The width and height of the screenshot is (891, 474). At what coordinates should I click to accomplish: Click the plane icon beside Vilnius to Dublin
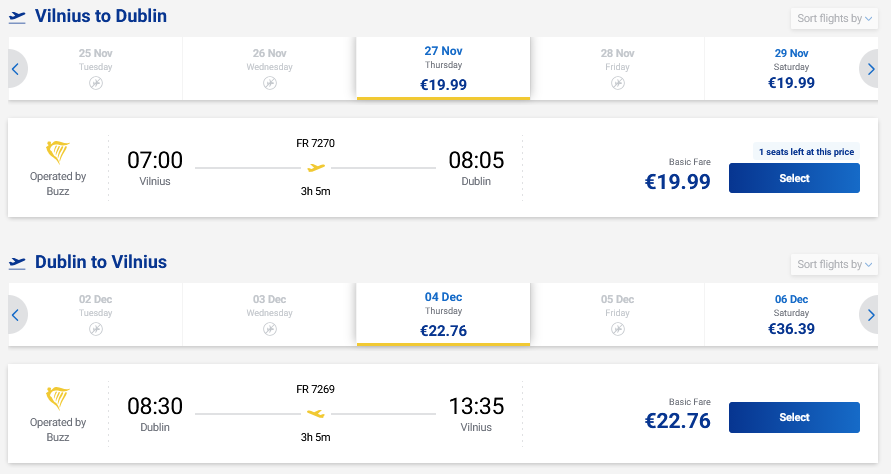[17, 17]
